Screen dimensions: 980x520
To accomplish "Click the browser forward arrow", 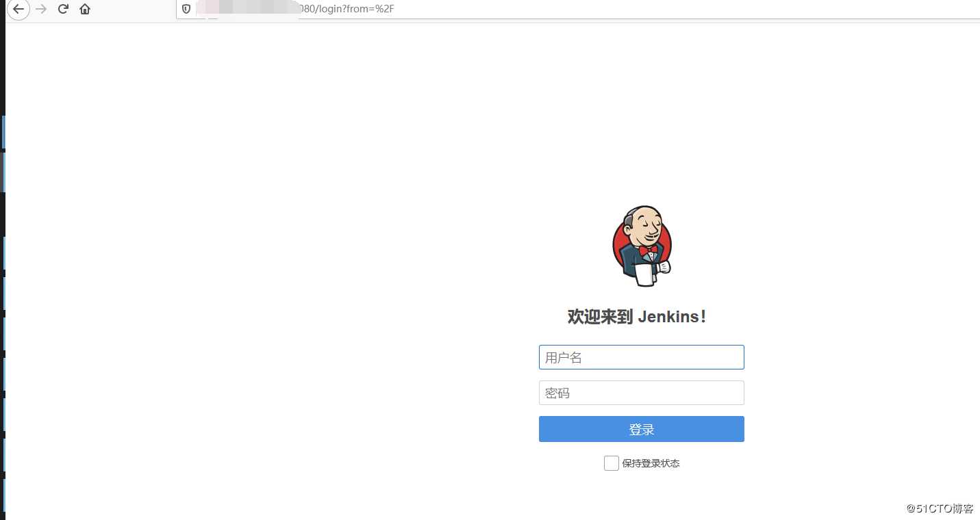I will coord(41,10).
